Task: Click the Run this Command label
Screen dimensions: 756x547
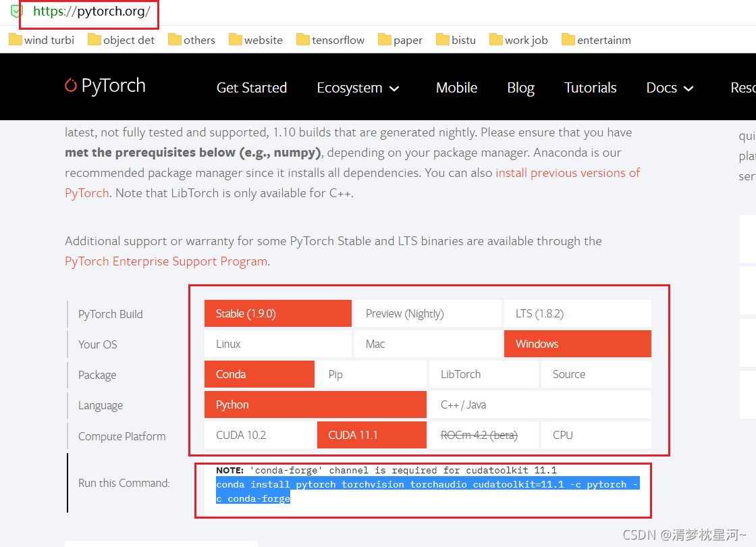Action: pos(124,483)
